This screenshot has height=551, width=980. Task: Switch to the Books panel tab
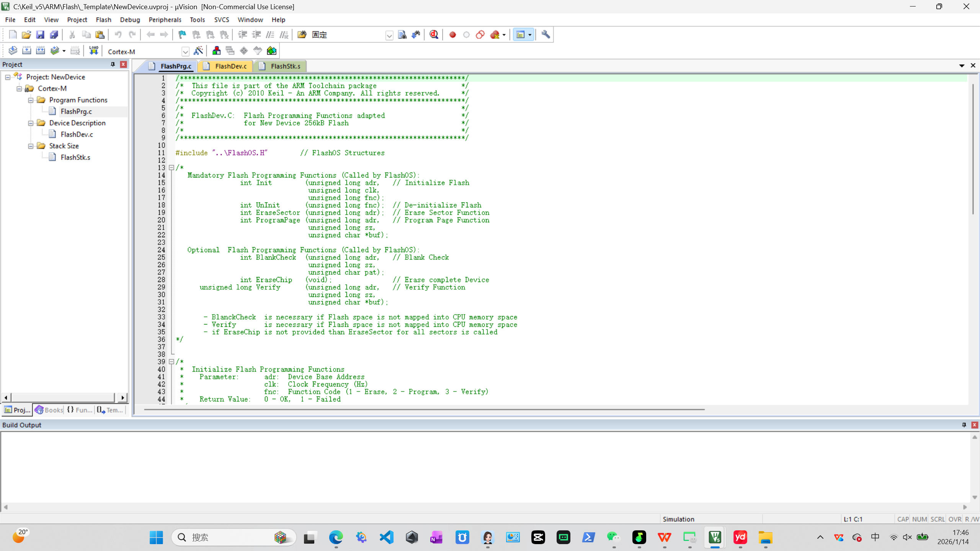(x=49, y=410)
